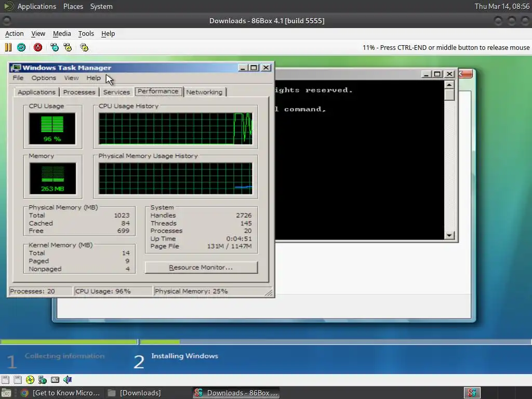
Task: Select the Performance tab
Action: click(x=158, y=91)
